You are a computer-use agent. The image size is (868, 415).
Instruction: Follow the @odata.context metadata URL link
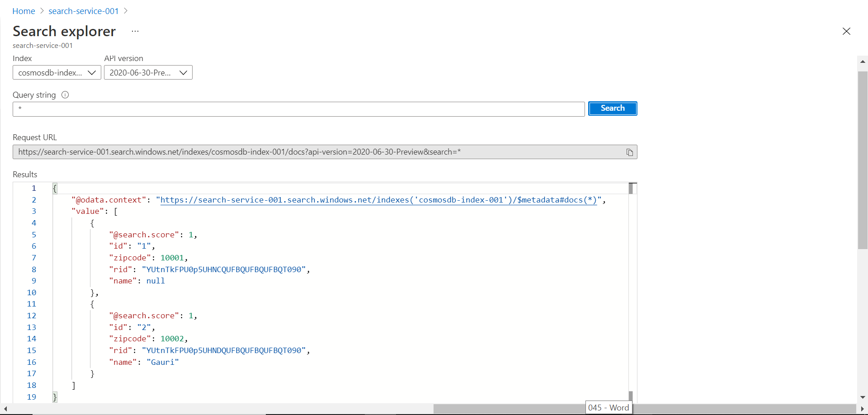(379, 200)
